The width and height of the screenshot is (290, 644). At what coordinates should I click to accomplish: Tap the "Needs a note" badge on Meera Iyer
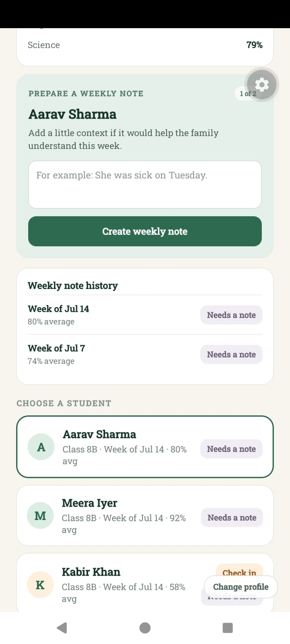pyautogui.click(x=232, y=518)
